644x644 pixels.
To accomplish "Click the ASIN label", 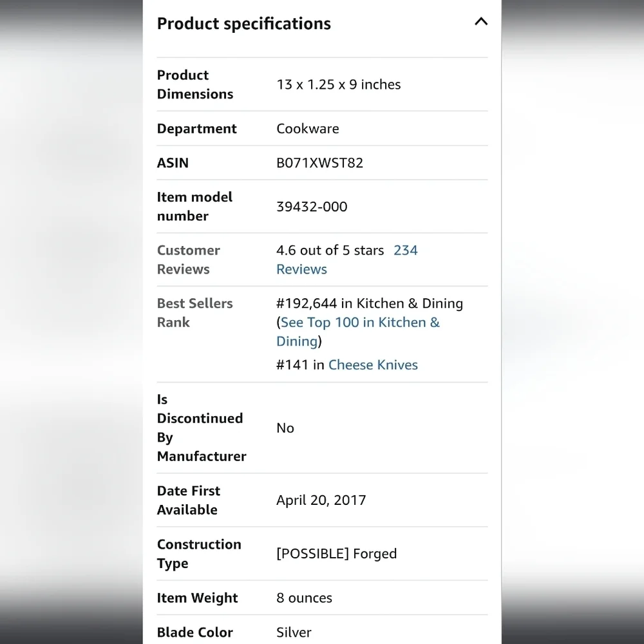I will [x=173, y=163].
